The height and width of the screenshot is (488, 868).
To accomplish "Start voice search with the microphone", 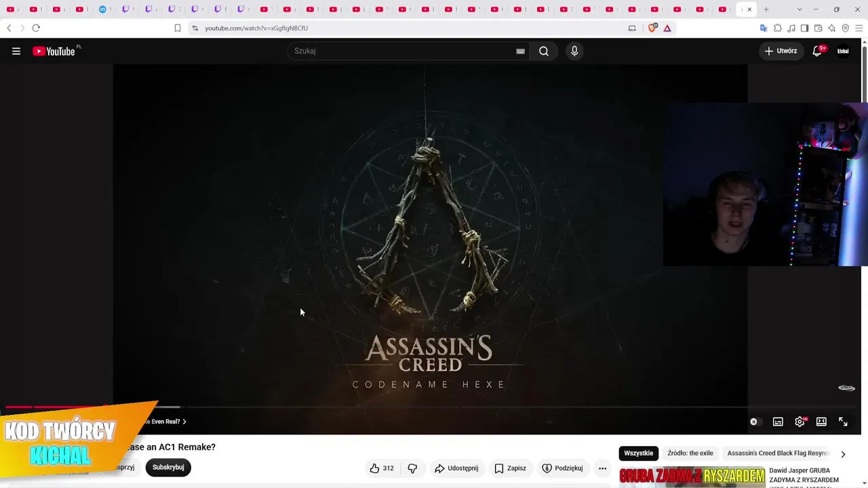I will point(574,51).
